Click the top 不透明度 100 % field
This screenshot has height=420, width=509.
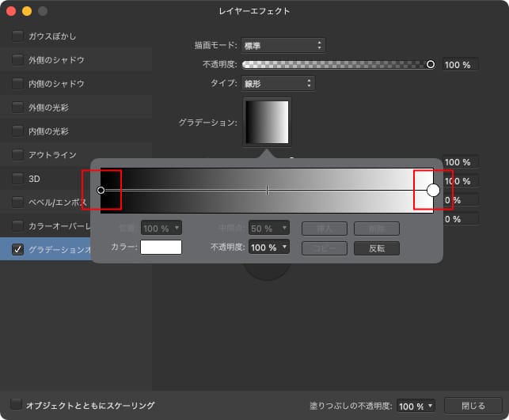pyautogui.click(x=460, y=65)
